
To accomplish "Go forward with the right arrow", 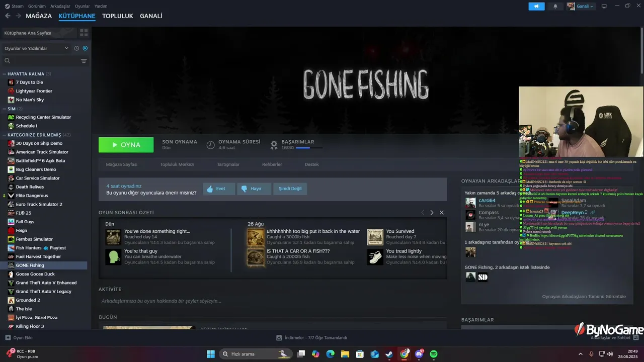I will (x=18, y=16).
